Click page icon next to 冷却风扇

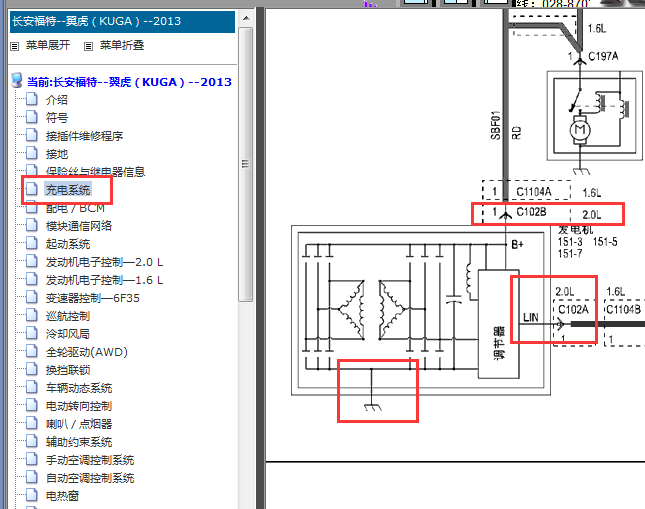32,333
